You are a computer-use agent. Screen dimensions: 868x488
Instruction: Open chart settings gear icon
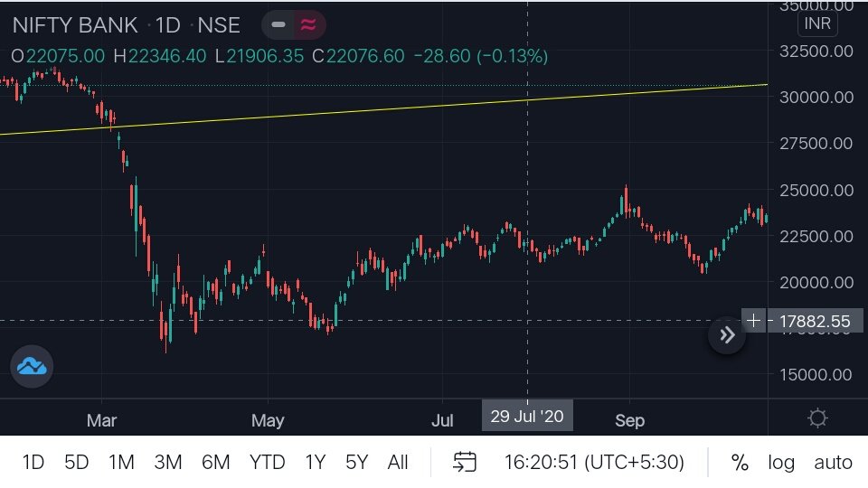coord(817,418)
